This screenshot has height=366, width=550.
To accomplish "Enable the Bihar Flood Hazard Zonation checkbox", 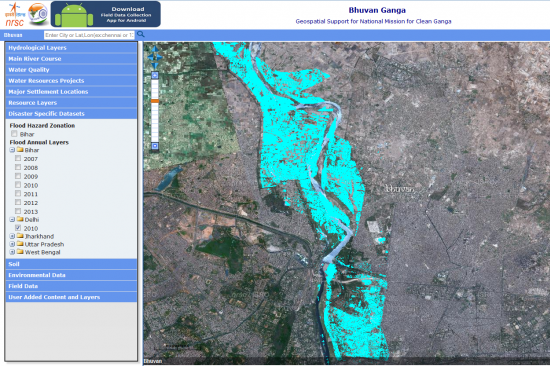I will tap(14, 134).
